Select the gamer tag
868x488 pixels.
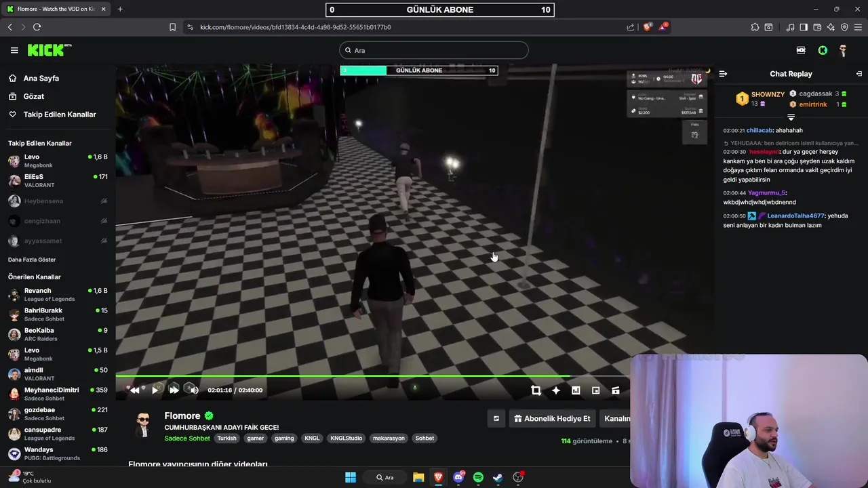pos(255,438)
